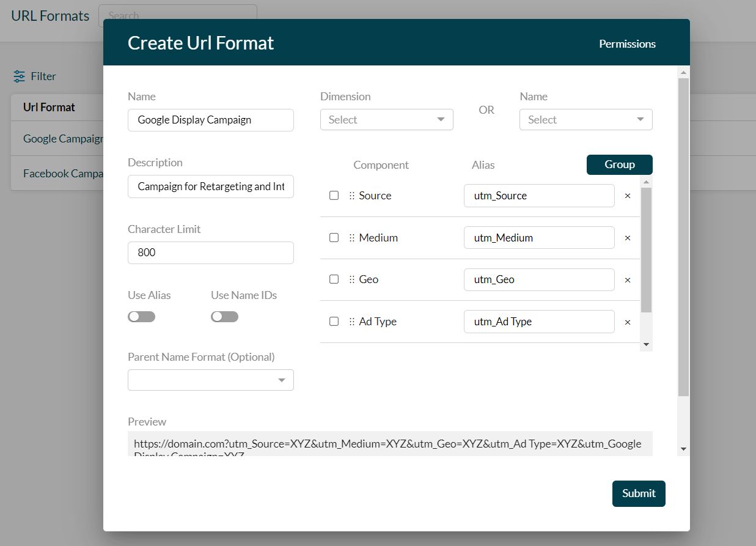Select the drag handle for Geo
Screen dimensions: 756x546
pyautogui.click(x=353, y=279)
